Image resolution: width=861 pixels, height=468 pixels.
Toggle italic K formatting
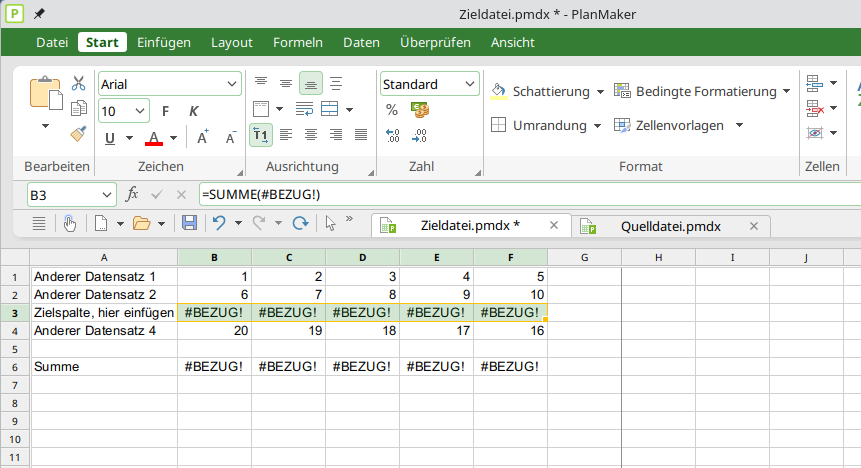(193, 112)
